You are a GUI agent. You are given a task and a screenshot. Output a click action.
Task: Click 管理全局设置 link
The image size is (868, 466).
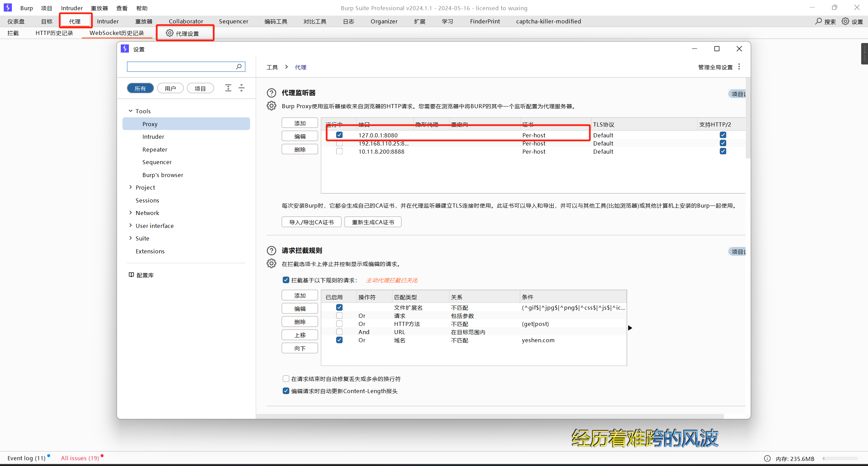(715, 67)
